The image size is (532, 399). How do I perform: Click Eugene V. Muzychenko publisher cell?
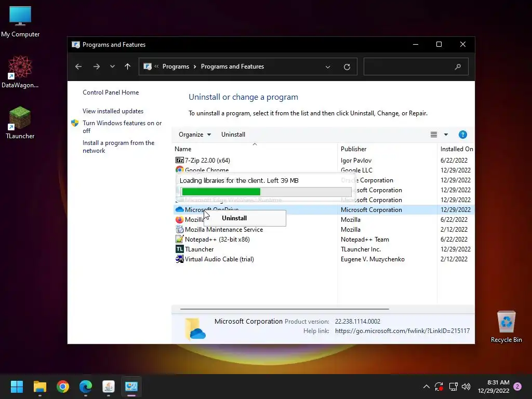[373, 259]
